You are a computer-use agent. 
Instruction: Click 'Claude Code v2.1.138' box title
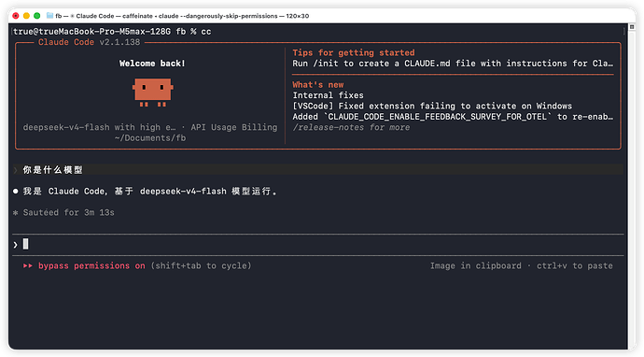[x=89, y=42]
